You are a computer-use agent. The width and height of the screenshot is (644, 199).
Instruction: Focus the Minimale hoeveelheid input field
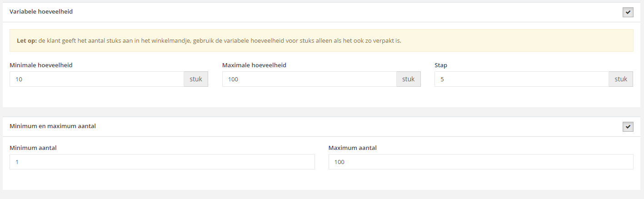(x=96, y=79)
